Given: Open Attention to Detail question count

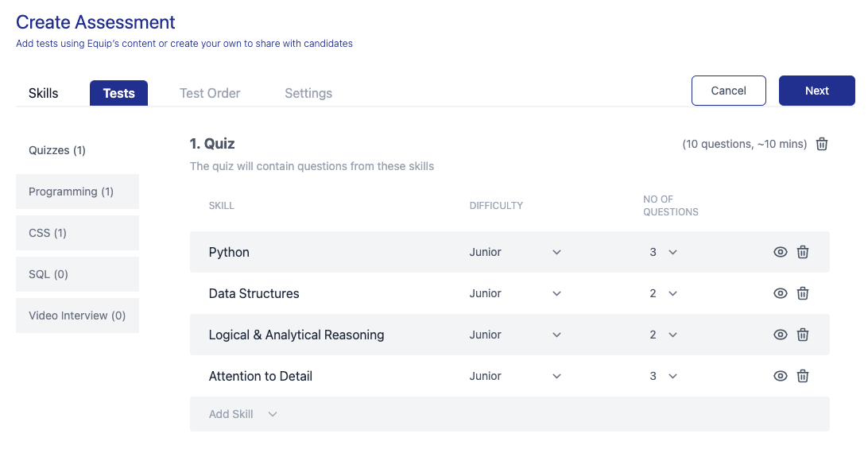Looking at the screenshot, I should pos(663,376).
